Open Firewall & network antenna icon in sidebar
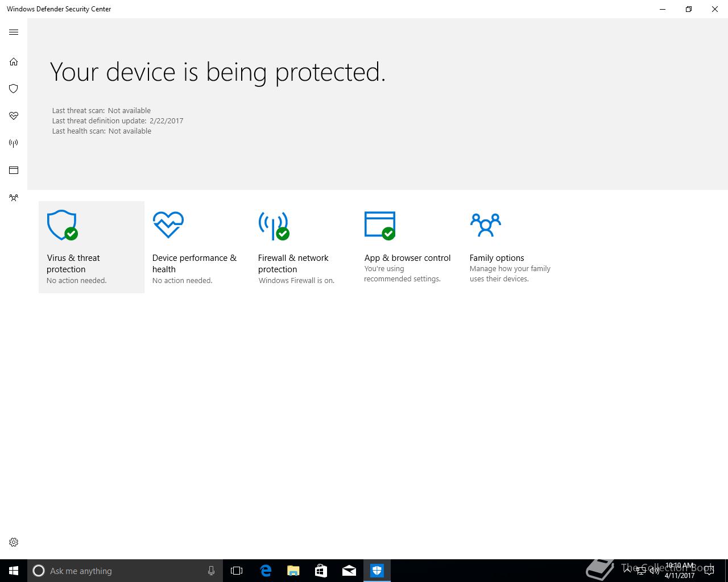 click(x=14, y=143)
